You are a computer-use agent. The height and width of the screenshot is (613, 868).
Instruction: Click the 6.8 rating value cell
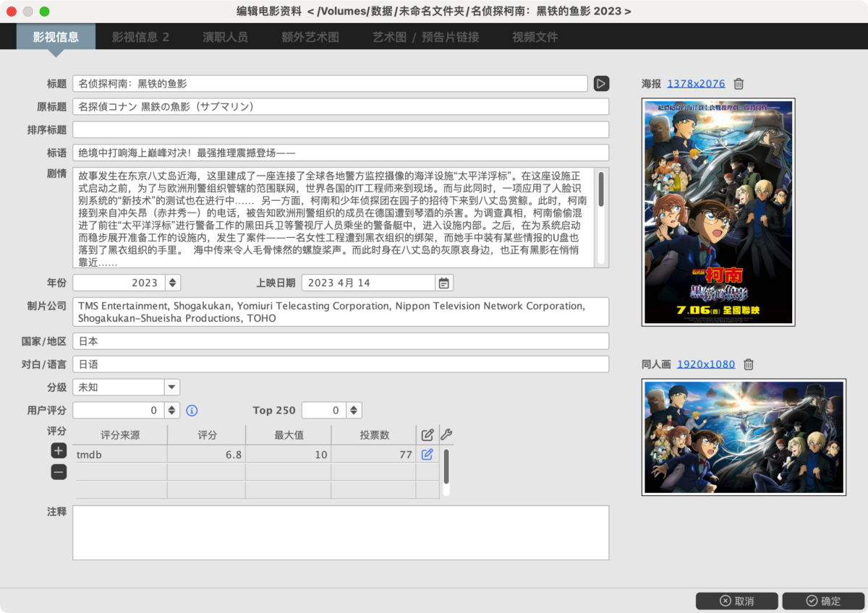click(207, 454)
